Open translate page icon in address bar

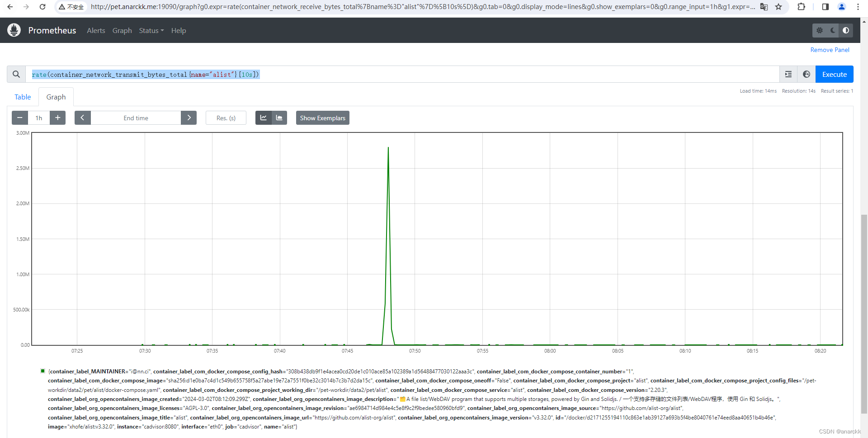764,7
